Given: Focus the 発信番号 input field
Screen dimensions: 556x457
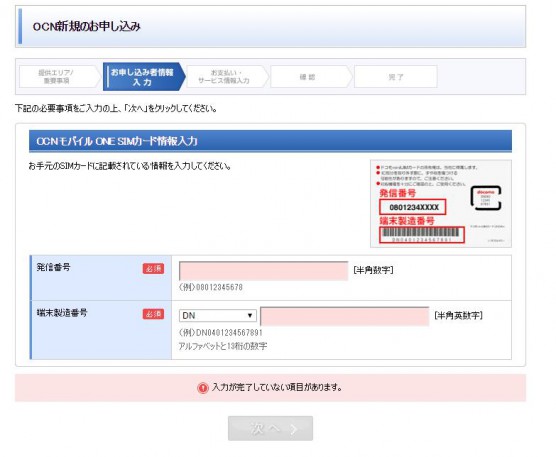Looking at the screenshot, I should coord(263,271).
